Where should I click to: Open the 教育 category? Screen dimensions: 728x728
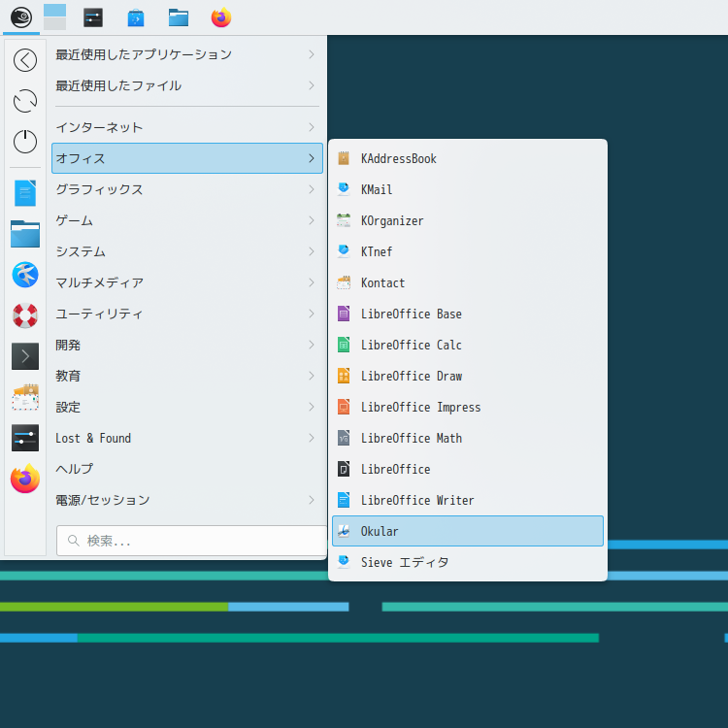[187, 376]
